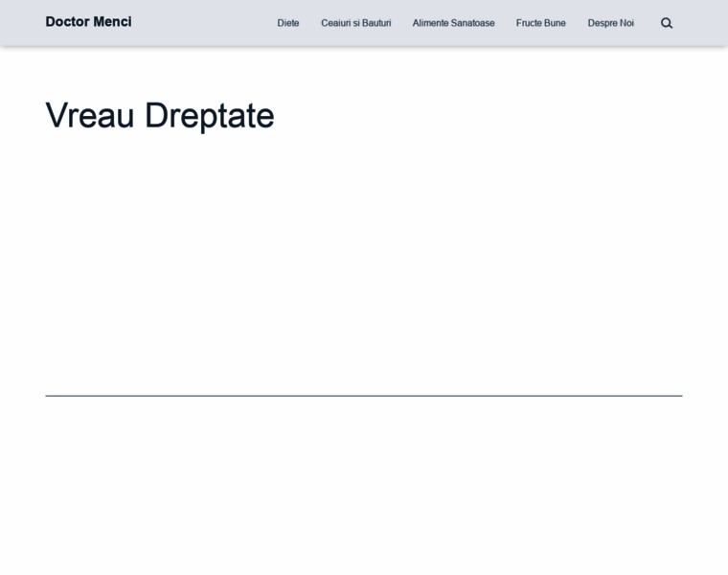
Task: Navigate to diets via Diete link
Action: [x=288, y=23]
